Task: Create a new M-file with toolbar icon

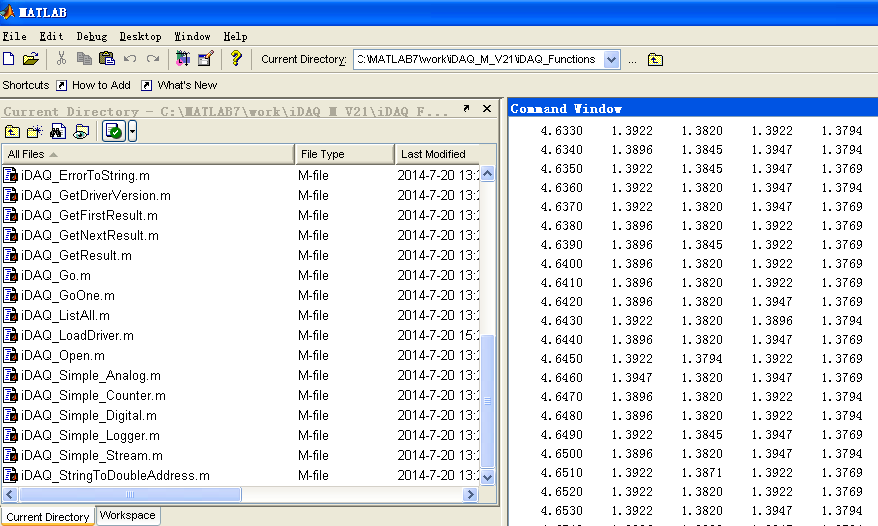Action: (9, 59)
